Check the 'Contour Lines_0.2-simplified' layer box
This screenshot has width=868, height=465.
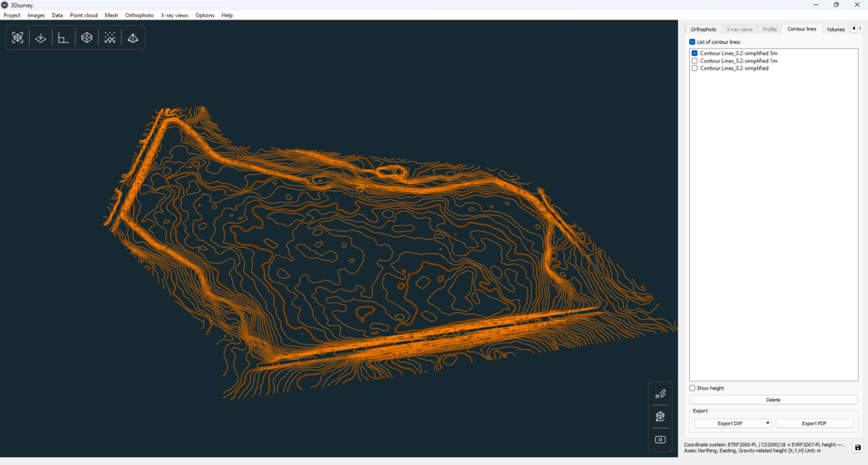(x=694, y=68)
